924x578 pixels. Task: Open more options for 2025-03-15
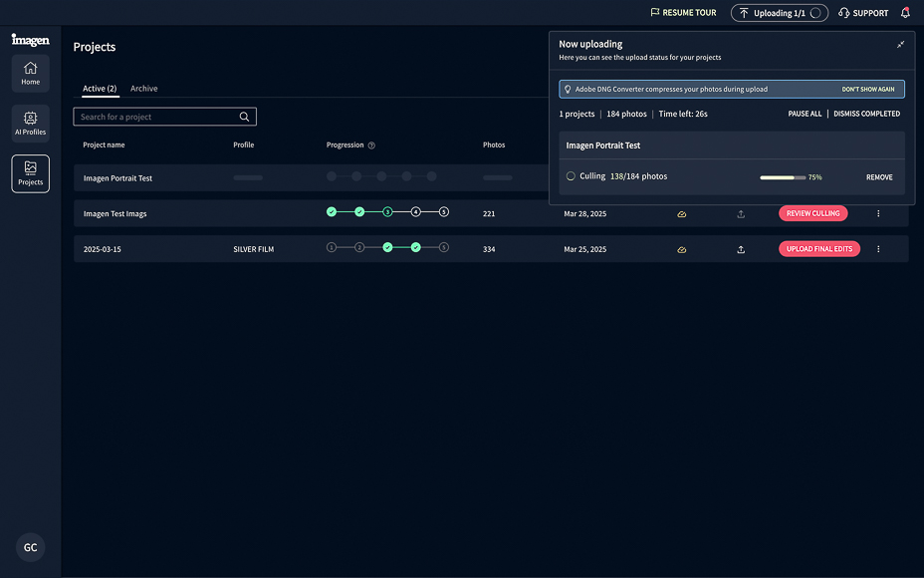click(x=878, y=249)
